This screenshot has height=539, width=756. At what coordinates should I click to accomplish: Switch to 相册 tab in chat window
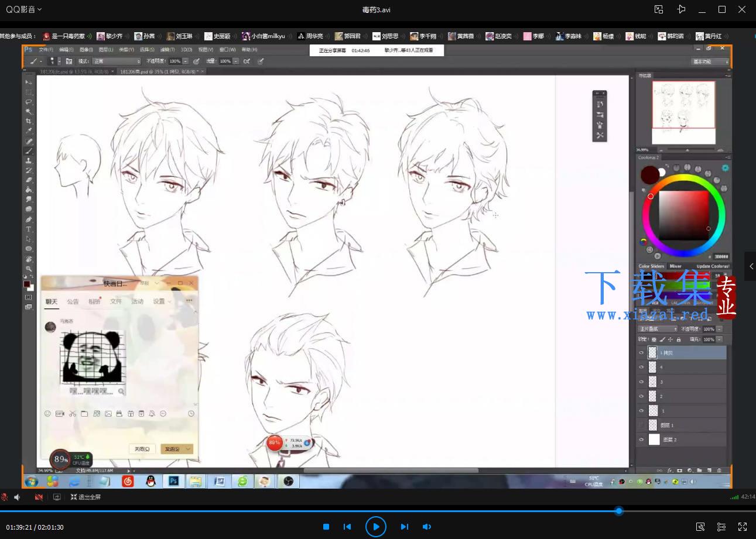pos(94,301)
